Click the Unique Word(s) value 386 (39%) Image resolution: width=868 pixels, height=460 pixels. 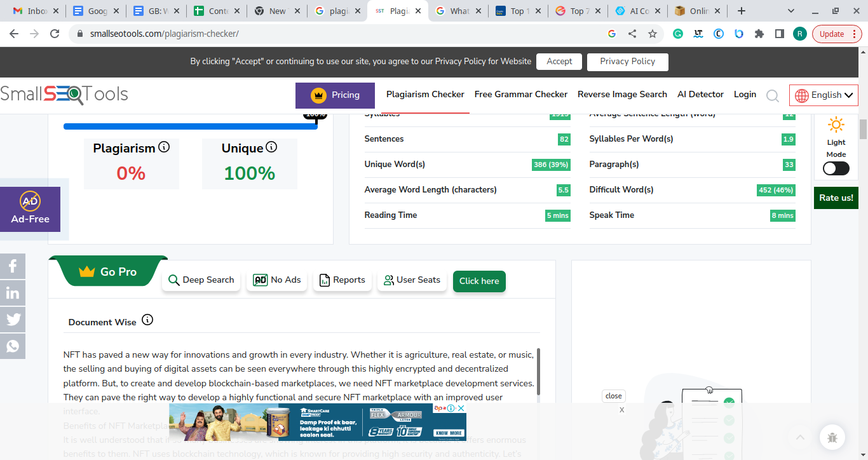[551, 165]
